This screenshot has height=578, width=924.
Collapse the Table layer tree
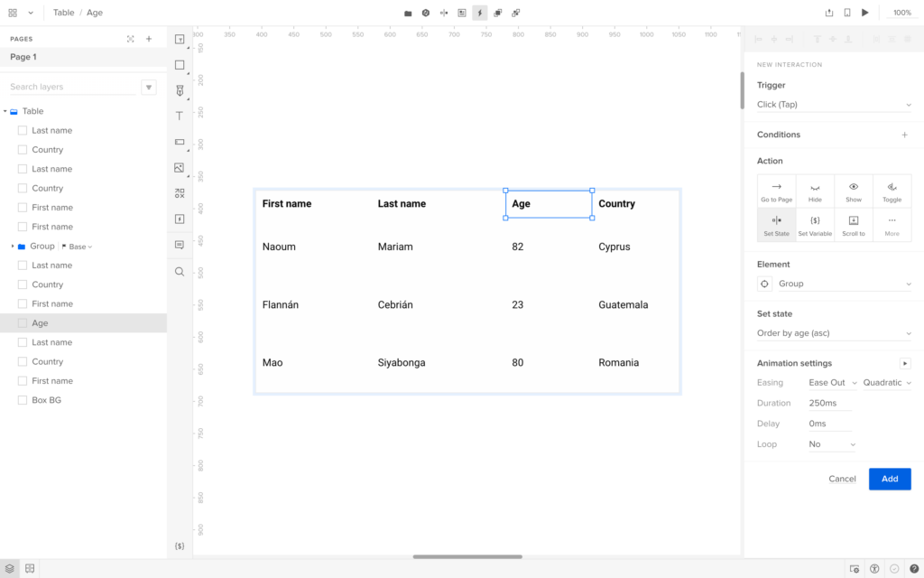coord(5,112)
